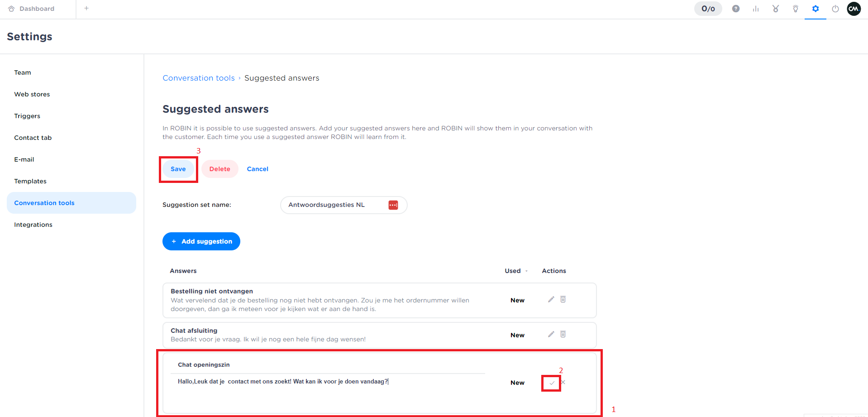Confirm the 'Chat openingszin' suggestion edit
Screen dimensions: 868x417
(x=552, y=383)
